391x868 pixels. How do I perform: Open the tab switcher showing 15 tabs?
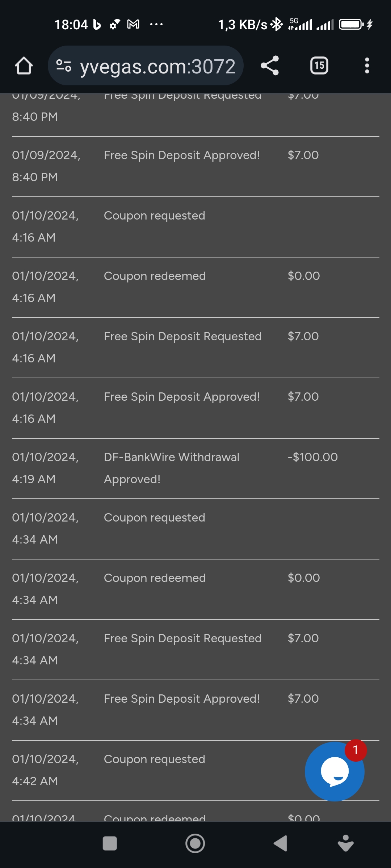[x=319, y=66]
